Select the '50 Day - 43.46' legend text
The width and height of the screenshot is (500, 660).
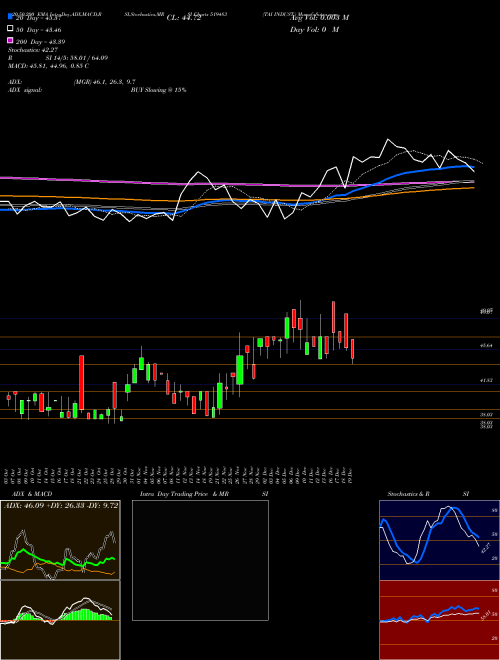(39, 30)
